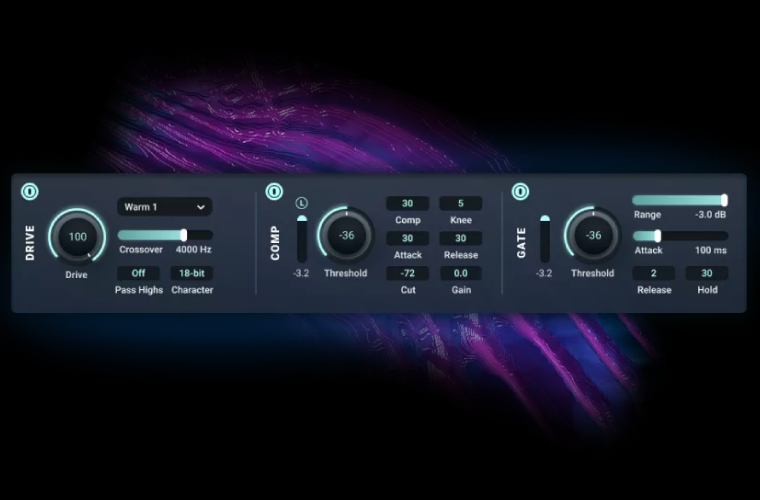The image size is (760, 500).
Task: Select the Comp value field showing 30
Action: pos(407,204)
